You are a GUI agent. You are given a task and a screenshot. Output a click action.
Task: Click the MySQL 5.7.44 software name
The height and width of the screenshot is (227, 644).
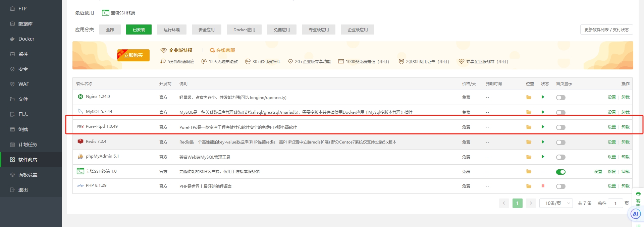[x=99, y=112]
